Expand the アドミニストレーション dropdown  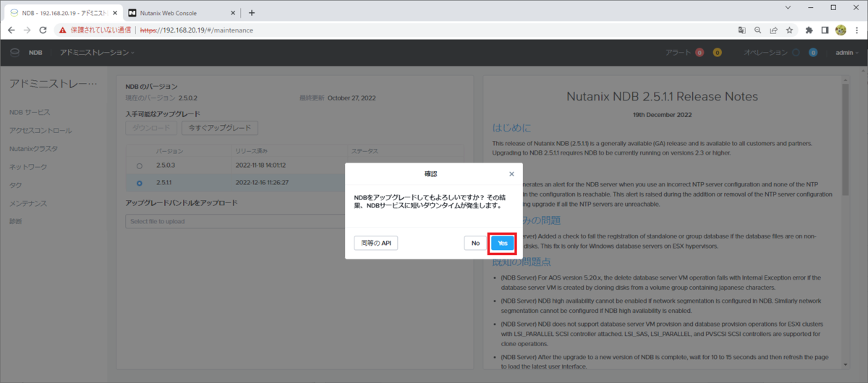97,52
